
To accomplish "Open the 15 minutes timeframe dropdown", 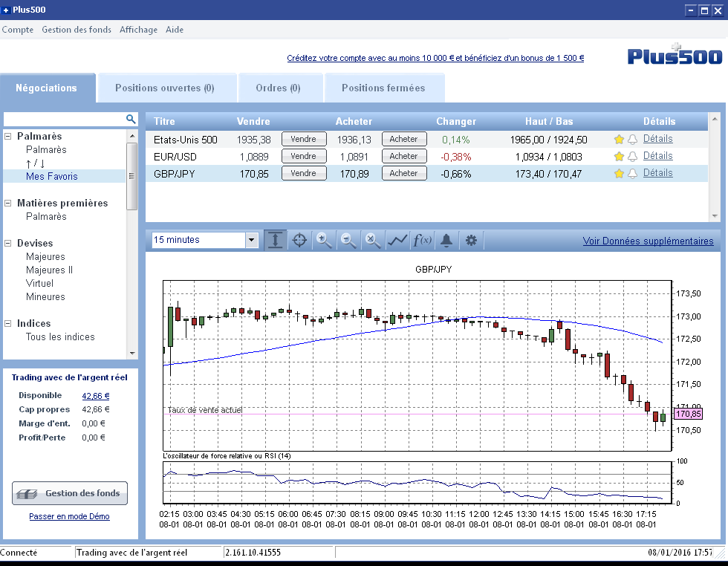I will click(x=251, y=240).
